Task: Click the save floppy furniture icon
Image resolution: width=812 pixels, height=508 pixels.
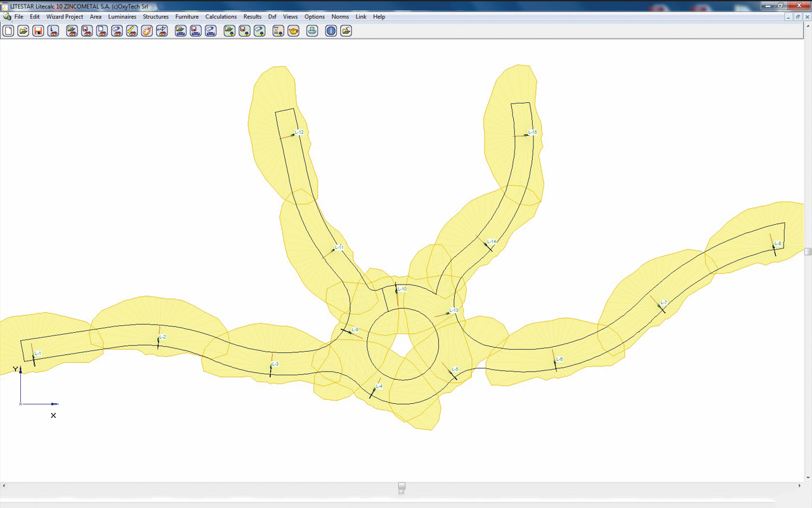Action: click(195, 30)
